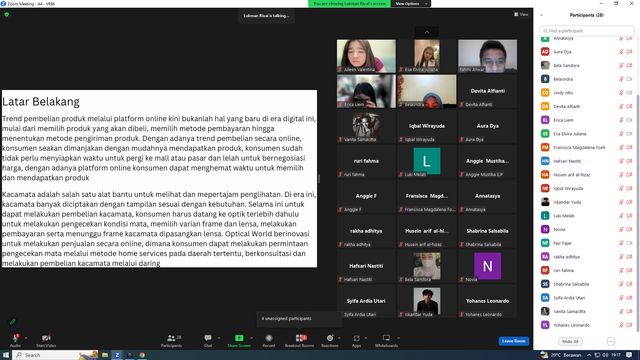Click Luki Melati's muted microphone icon
Screen dimensions: 640x360
pyautogui.click(x=621, y=216)
